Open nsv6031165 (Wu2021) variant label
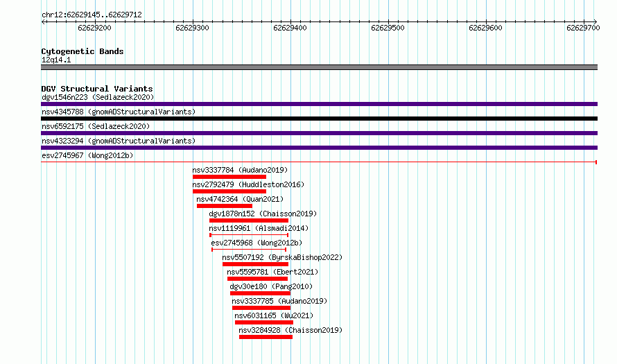 (x=274, y=315)
